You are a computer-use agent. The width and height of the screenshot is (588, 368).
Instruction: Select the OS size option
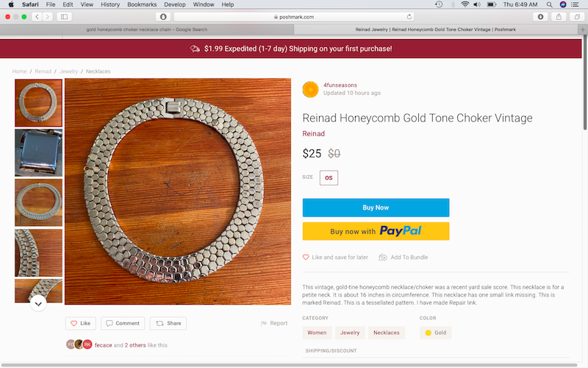329,177
